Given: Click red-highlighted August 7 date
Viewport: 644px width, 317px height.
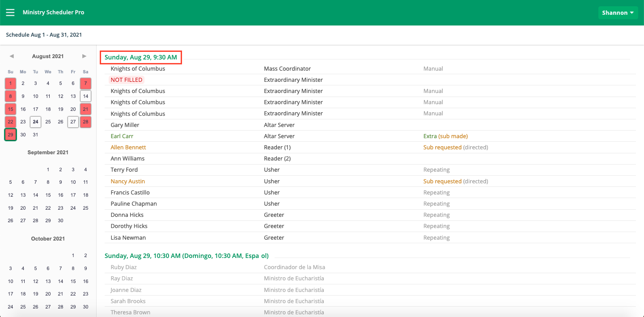Looking at the screenshot, I should click(x=85, y=83).
